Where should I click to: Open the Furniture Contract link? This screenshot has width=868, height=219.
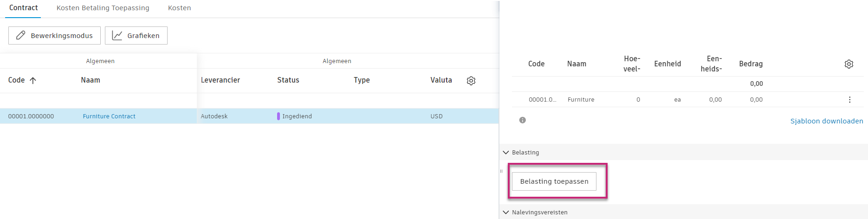[109, 116]
